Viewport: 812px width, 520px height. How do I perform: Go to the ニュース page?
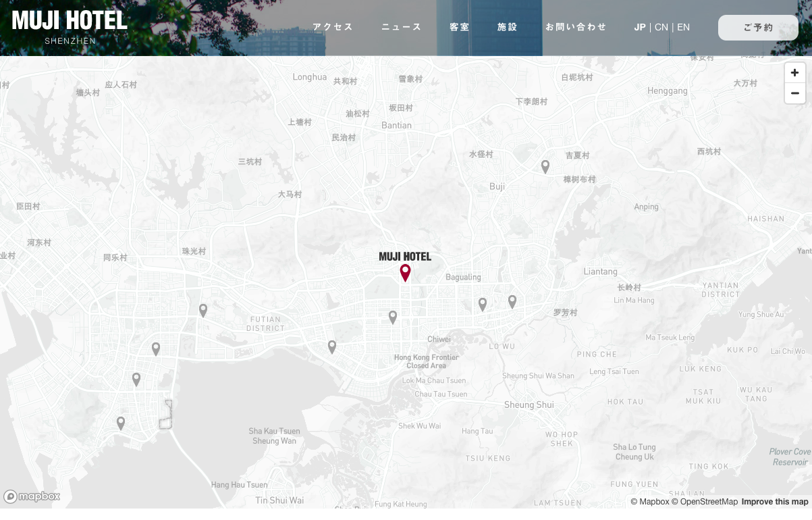click(402, 27)
